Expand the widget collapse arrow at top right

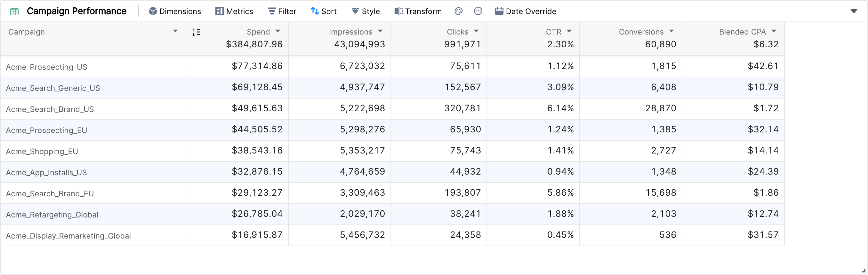[x=854, y=12]
